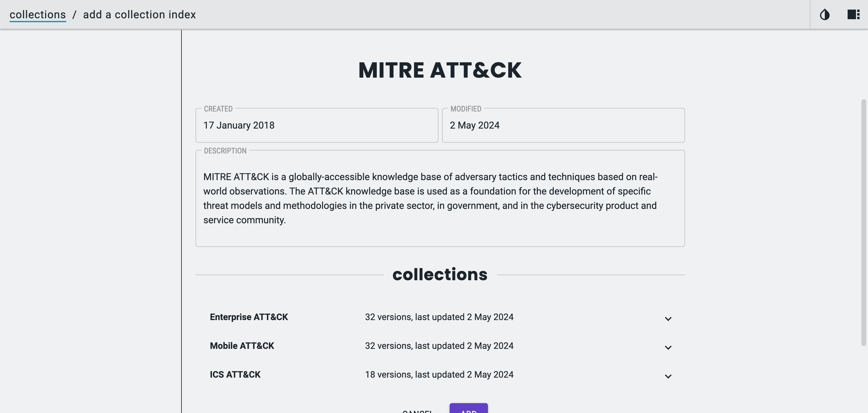Toggle the sidebar panel icon
868x413 pixels.
click(x=853, y=14)
